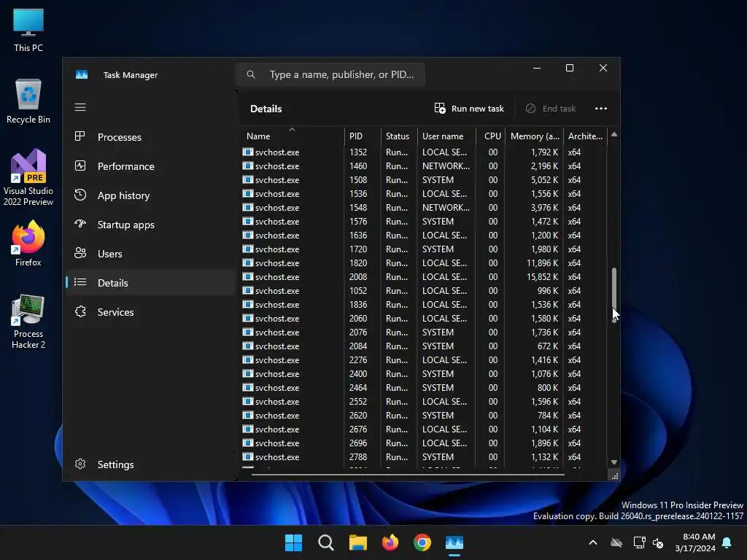Screen dimensions: 747x560
Task: Click the Processes grid icon in sidebar
Action: (80, 136)
